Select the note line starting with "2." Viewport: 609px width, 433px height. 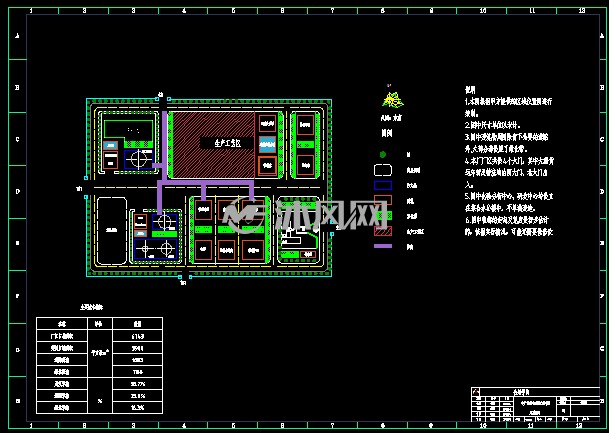[x=492, y=125]
